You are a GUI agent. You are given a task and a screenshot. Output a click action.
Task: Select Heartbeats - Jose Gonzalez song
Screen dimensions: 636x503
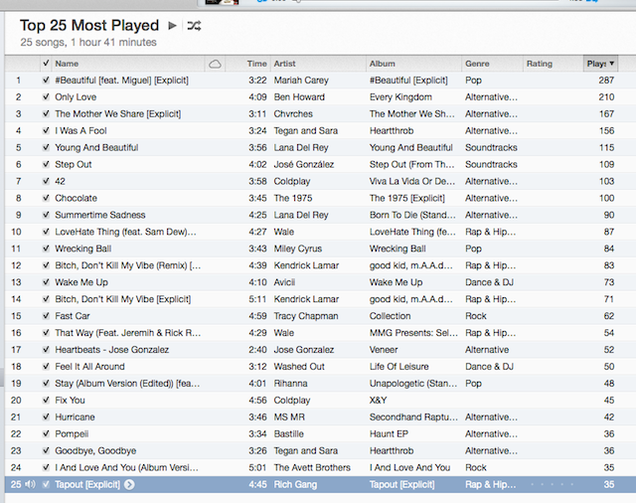[x=112, y=350]
